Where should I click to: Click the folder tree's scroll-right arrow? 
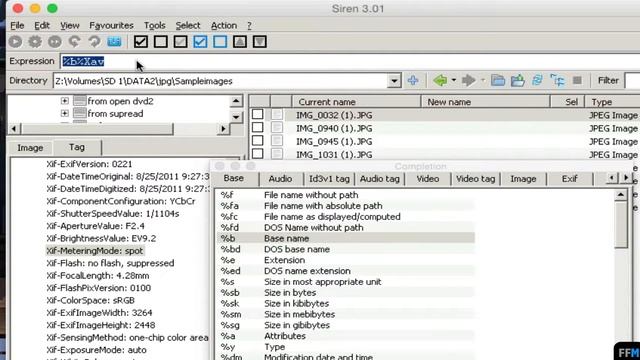[x=223, y=129]
